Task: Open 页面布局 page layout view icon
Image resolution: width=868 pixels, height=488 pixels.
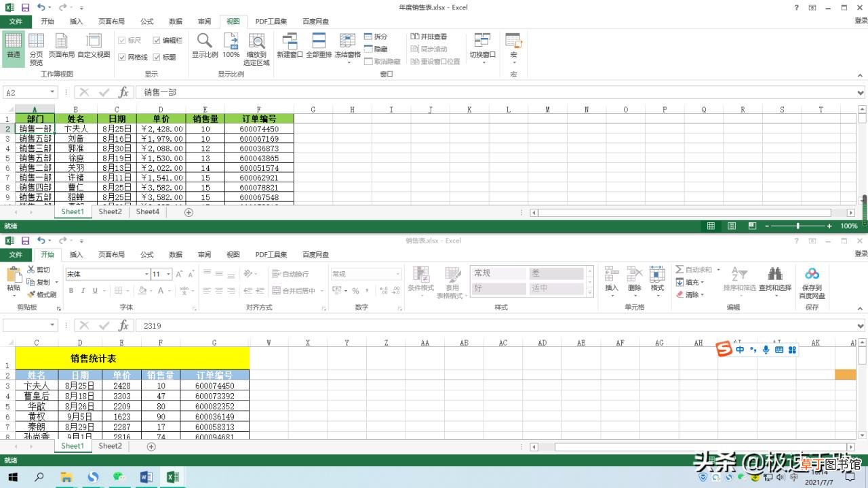Action: pyautogui.click(x=62, y=46)
